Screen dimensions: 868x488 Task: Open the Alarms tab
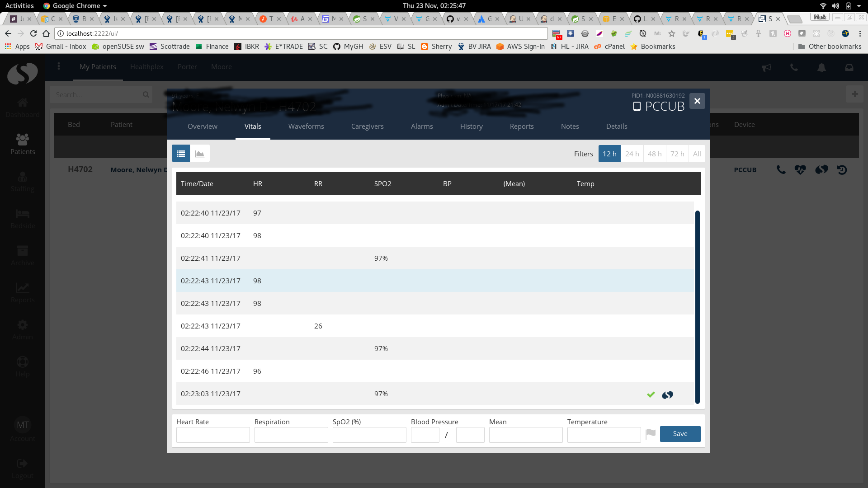pos(422,127)
